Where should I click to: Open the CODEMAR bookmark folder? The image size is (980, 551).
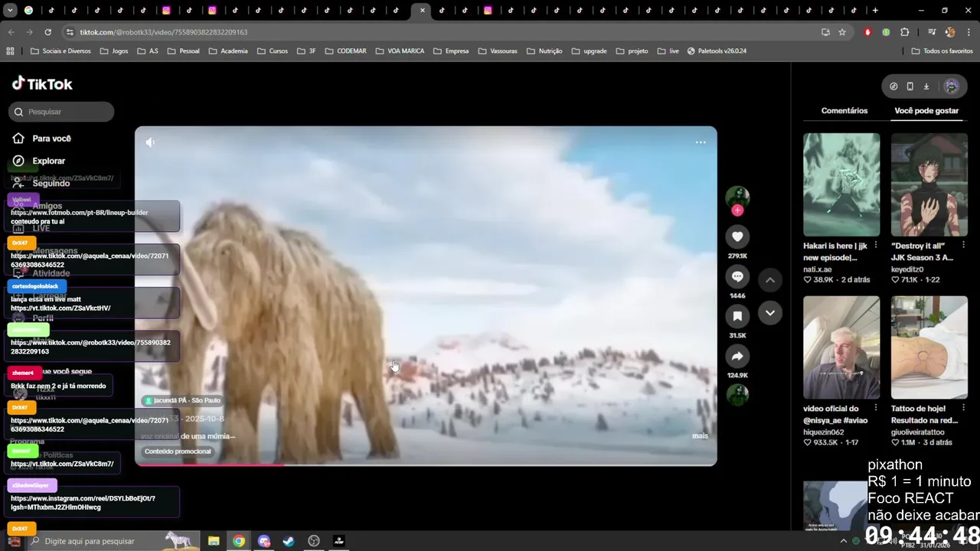pos(345,51)
